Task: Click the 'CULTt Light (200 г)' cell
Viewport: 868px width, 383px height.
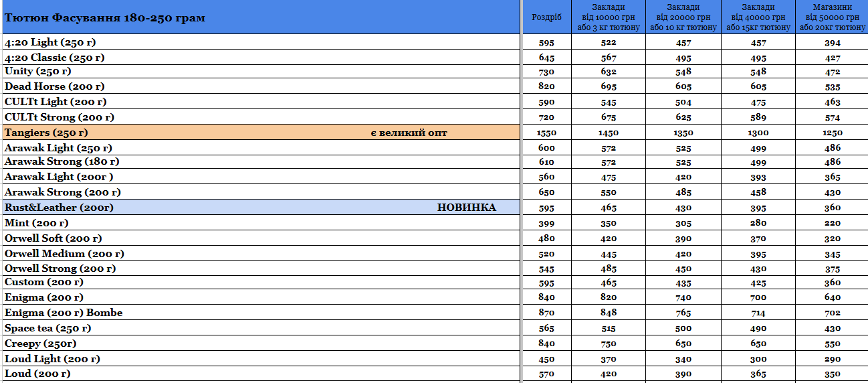Action: 260,102
